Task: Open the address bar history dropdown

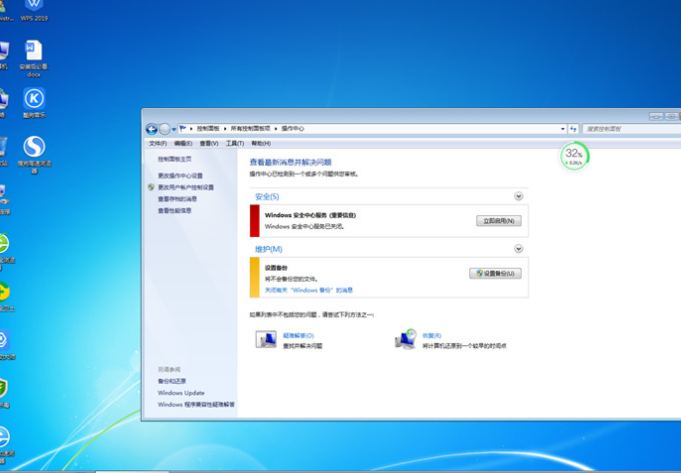Action: (x=562, y=129)
